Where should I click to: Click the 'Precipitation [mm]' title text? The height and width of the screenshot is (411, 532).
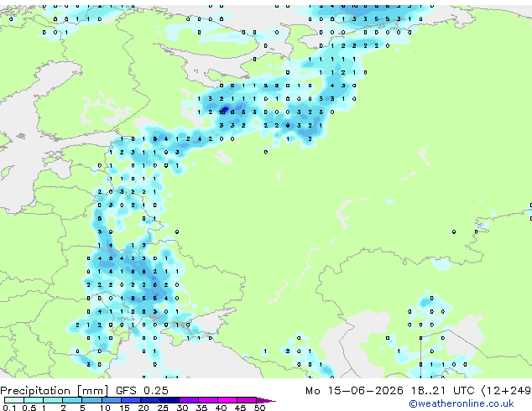55,391
